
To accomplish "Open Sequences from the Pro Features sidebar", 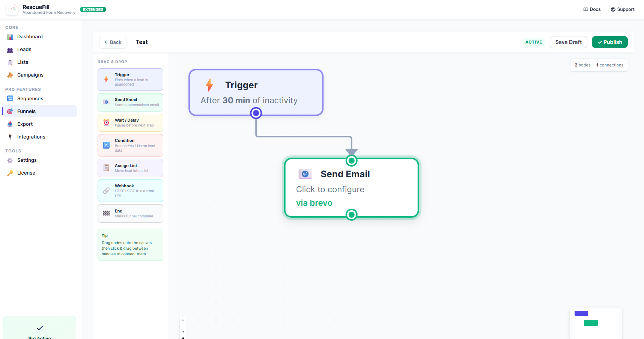I will (x=30, y=98).
